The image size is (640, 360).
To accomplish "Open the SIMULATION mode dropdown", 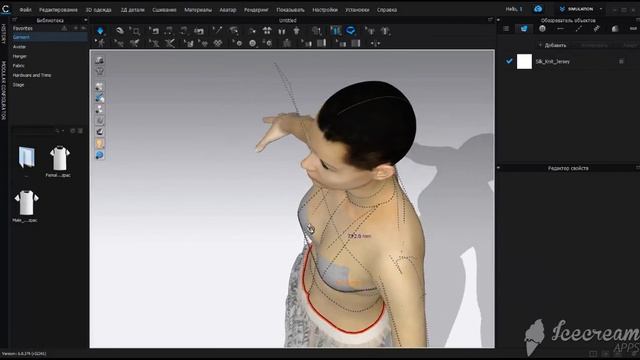I will click(581, 9).
